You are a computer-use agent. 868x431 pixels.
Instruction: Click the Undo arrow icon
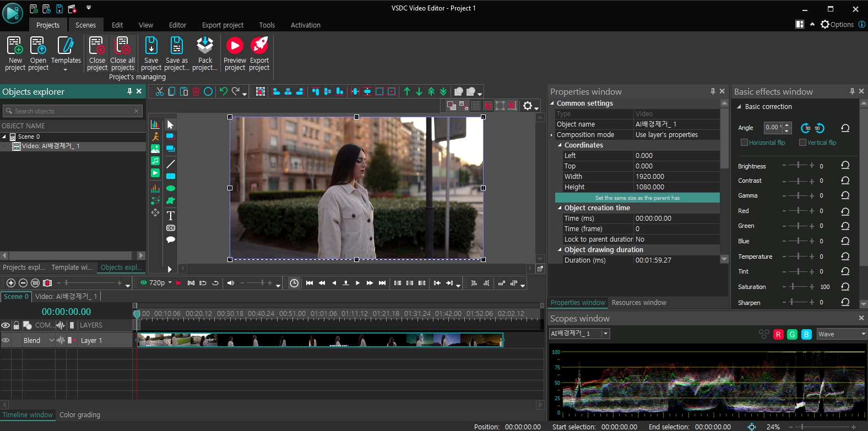click(224, 91)
